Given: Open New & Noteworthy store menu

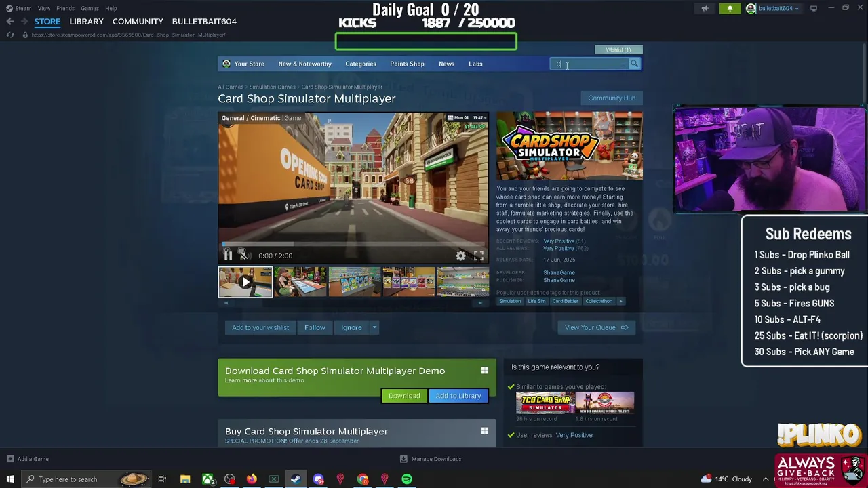Looking at the screenshot, I should tap(304, 64).
